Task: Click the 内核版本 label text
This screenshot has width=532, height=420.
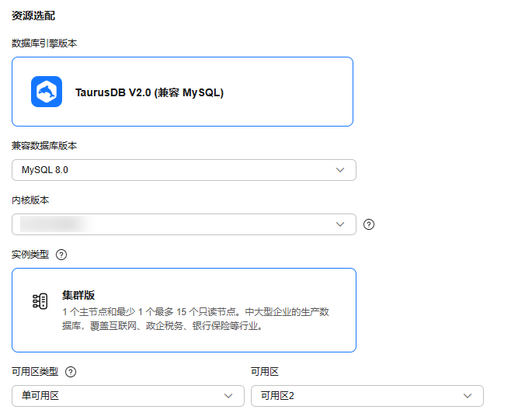Action: (30, 200)
